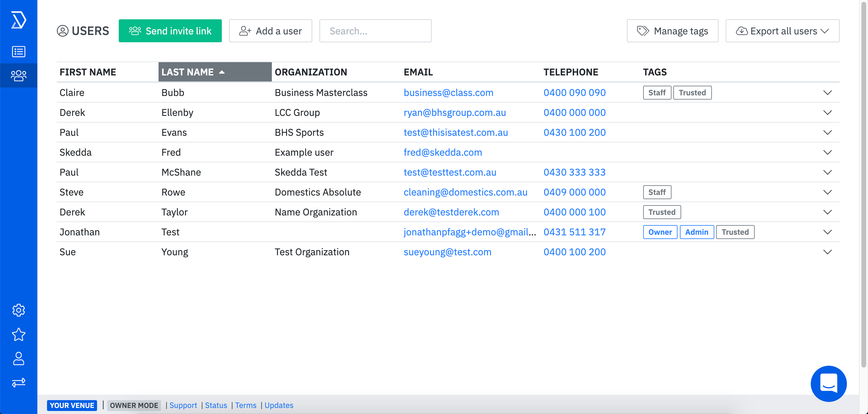Expand Derek Ellenby's row chevron
This screenshot has height=414, width=868.
pos(827,112)
